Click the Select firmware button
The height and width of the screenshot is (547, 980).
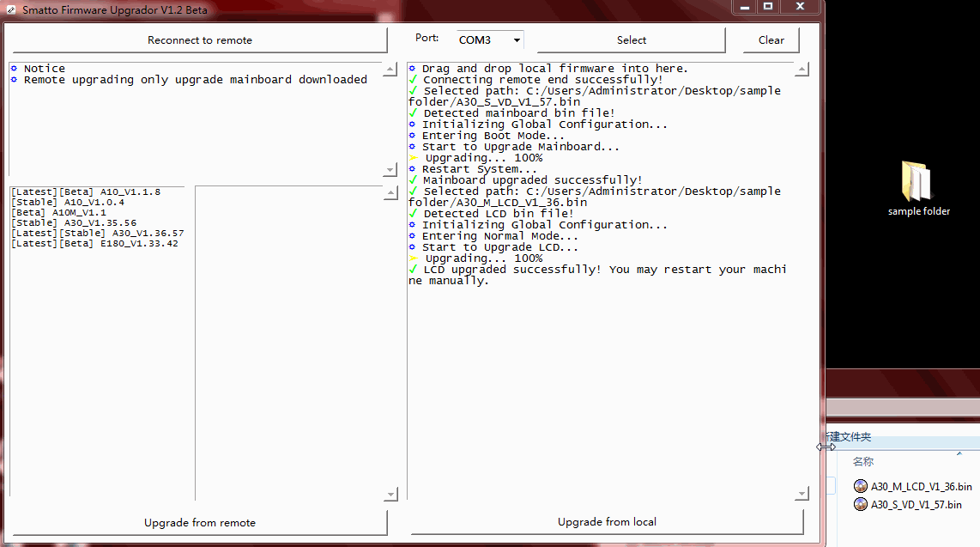coord(632,40)
